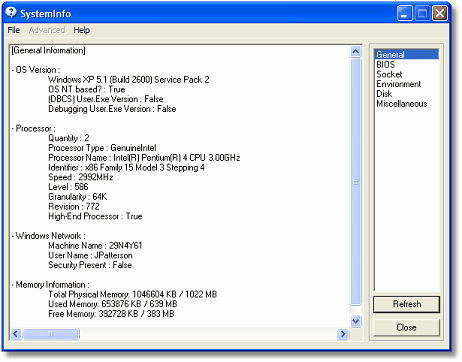Click the 'OS NT based? : True' line
The image size is (462, 362).
pyautogui.click(x=87, y=89)
